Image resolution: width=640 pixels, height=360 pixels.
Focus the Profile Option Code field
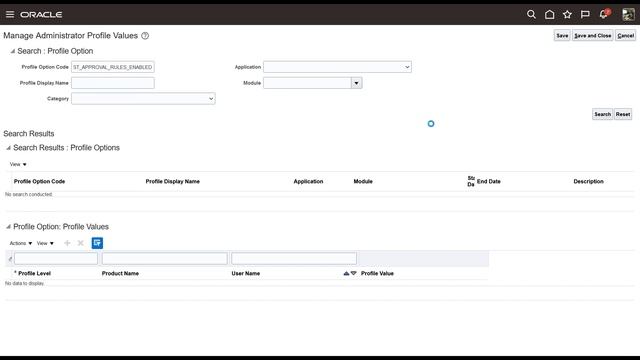(113, 67)
